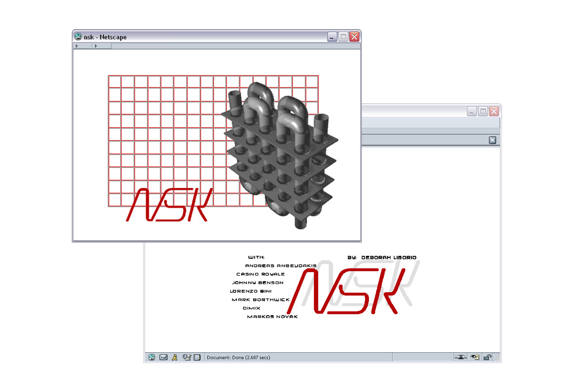Viewport: 574px width, 392px height.
Task: Select "Mark Borthwick" in the list
Action: pyautogui.click(x=261, y=299)
